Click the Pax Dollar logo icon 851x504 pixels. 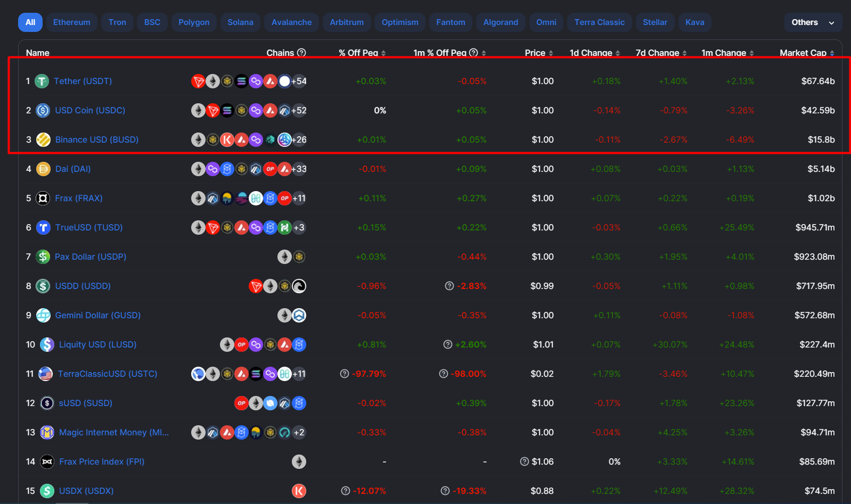tap(43, 257)
